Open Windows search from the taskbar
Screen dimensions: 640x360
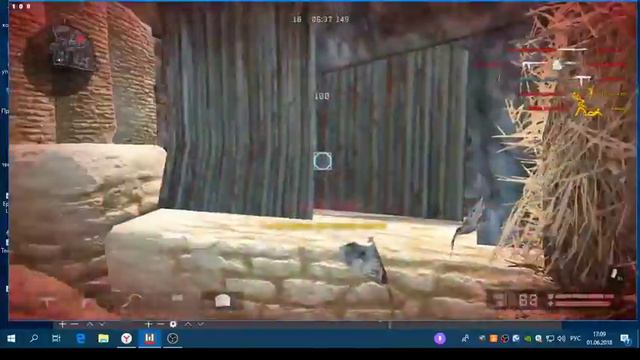pyautogui.click(x=34, y=338)
